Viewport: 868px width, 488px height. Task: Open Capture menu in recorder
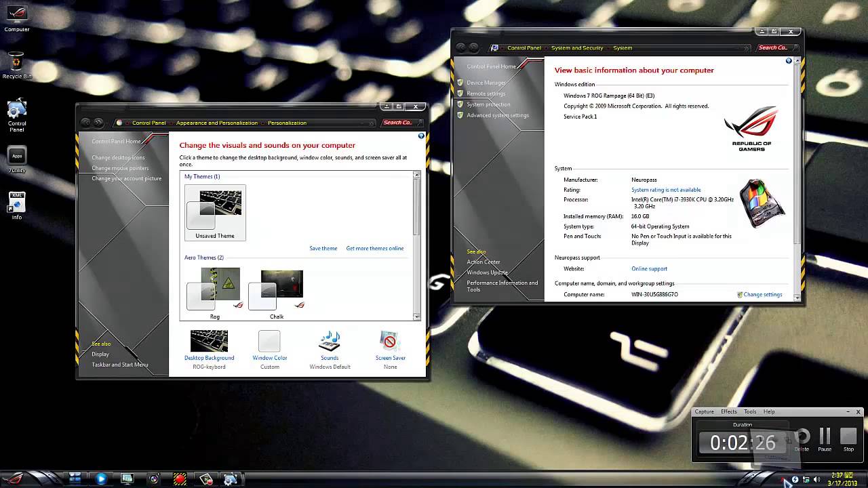click(704, 411)
